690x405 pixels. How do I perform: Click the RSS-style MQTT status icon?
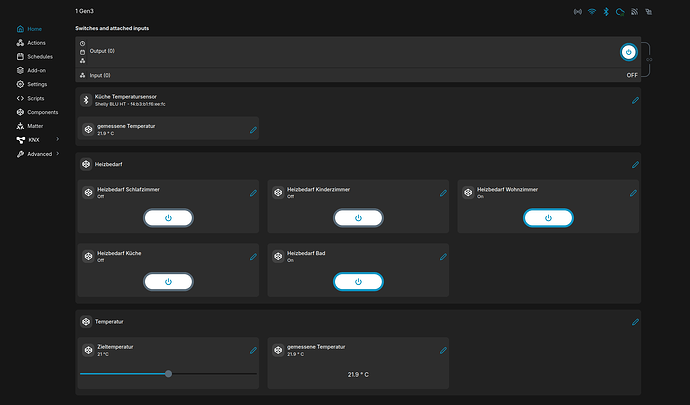pos(634,12)
